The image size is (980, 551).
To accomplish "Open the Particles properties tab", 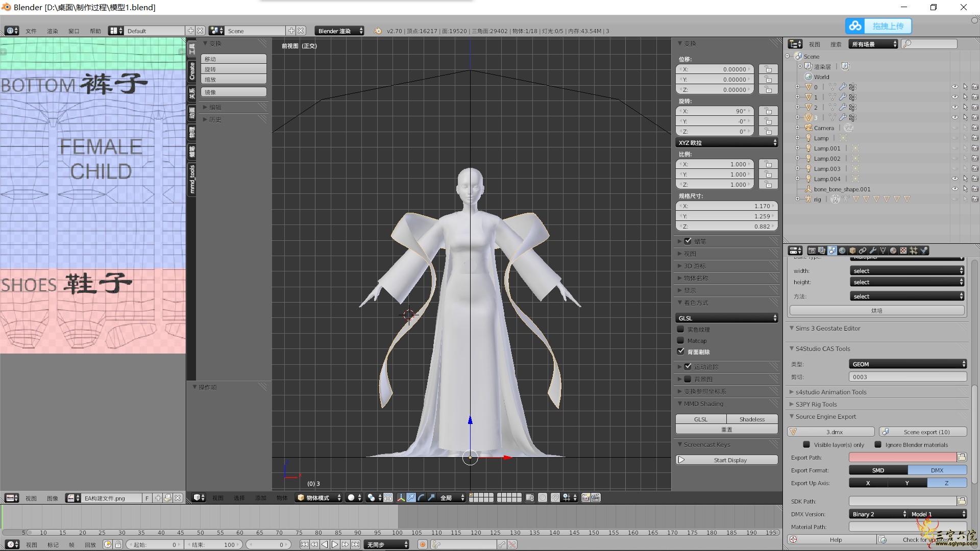I will [x=914, y=251].
